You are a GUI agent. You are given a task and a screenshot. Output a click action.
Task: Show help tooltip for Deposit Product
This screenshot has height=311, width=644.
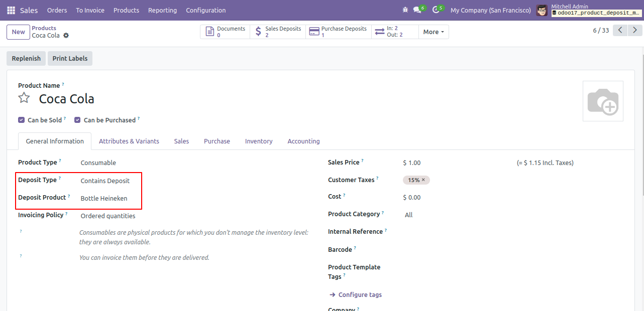(x=69, y=196)
